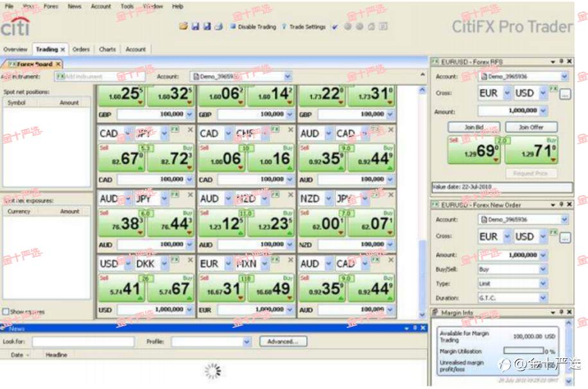Sell EUR/MXN at 16.6731

221,288
